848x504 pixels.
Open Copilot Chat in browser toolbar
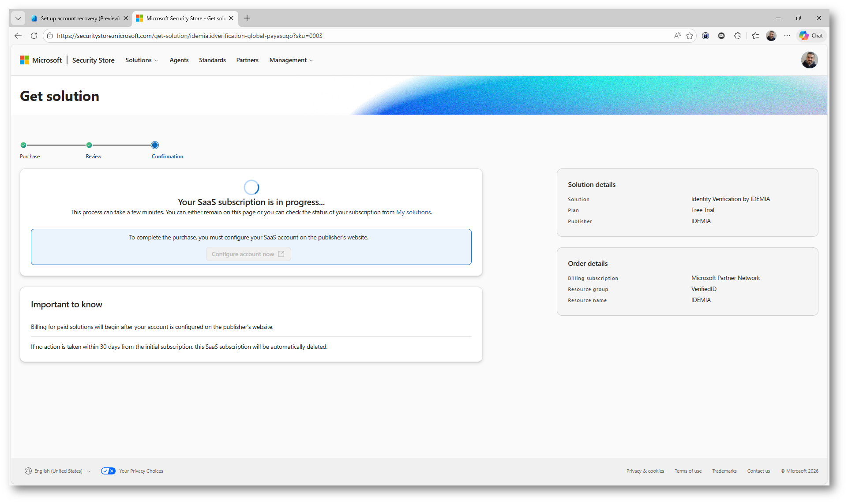coord(811,36)
